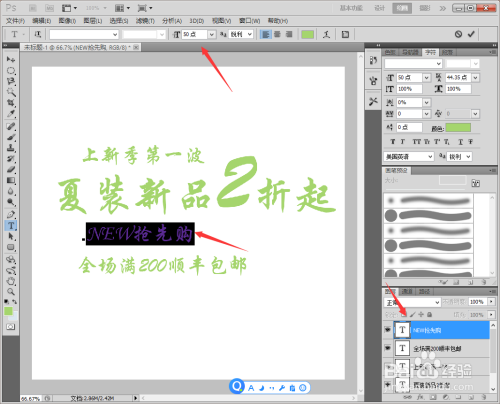This screenshot has height=404, width=500.
Task: Toggle Quick Mask mode at toolbox bottom
Action: 11,327
